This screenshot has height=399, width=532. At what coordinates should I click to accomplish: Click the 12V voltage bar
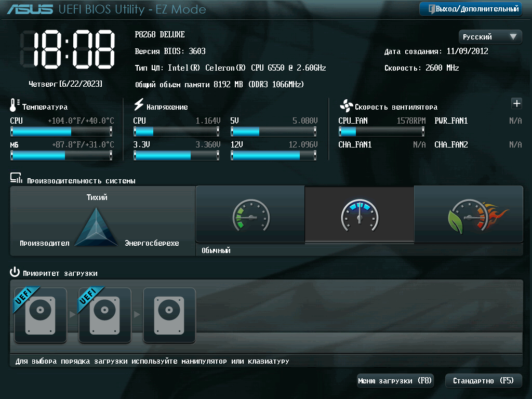(x=273, y=155)
